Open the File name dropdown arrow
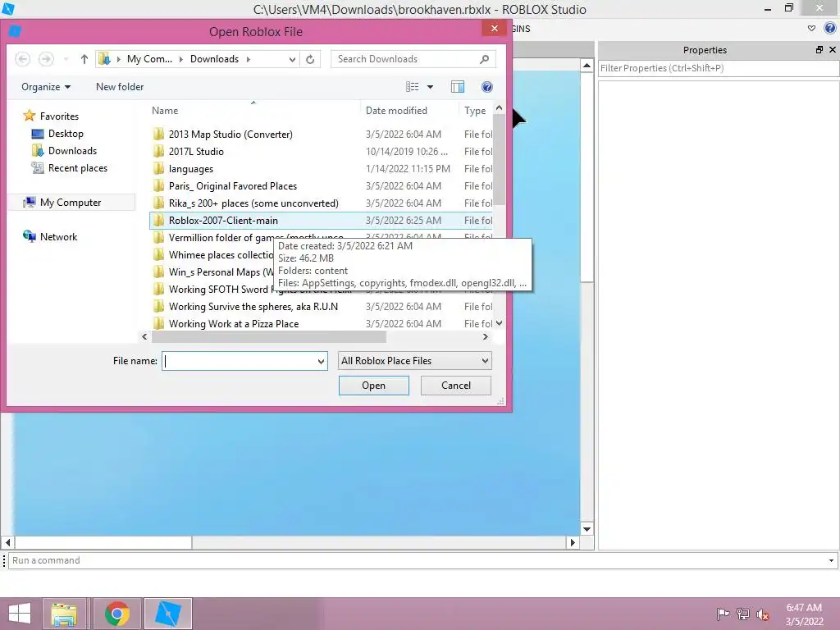 point(321,361)
